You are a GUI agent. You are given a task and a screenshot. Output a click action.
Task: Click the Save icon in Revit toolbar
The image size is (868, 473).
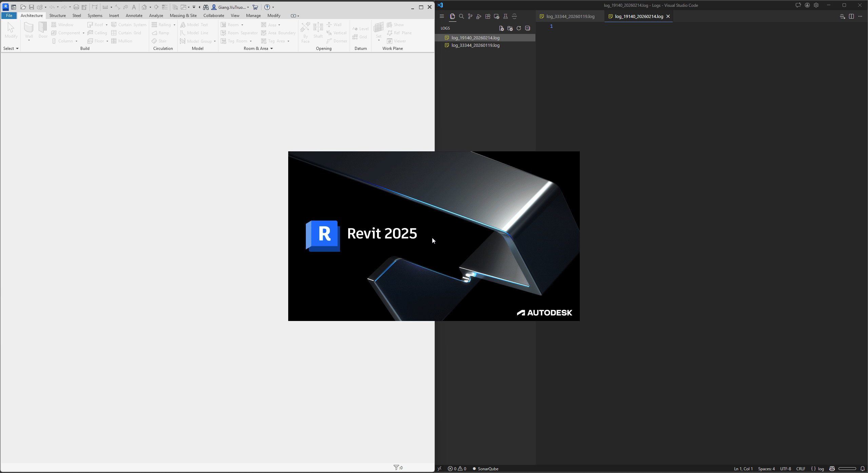tap(31, 7)
